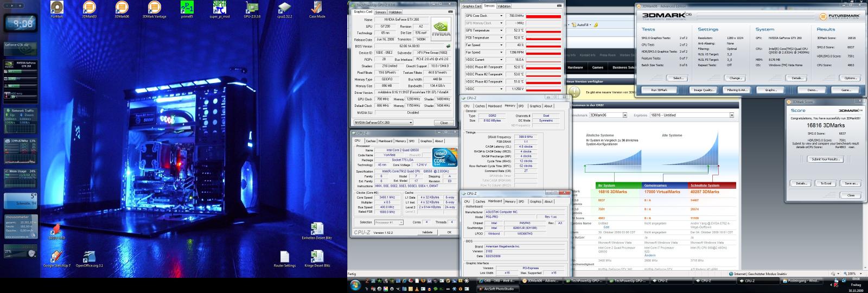Open the GPU Core Clock sensor dropdown
The width and height of the screenshot is (868, 293).
pos(501,16)
